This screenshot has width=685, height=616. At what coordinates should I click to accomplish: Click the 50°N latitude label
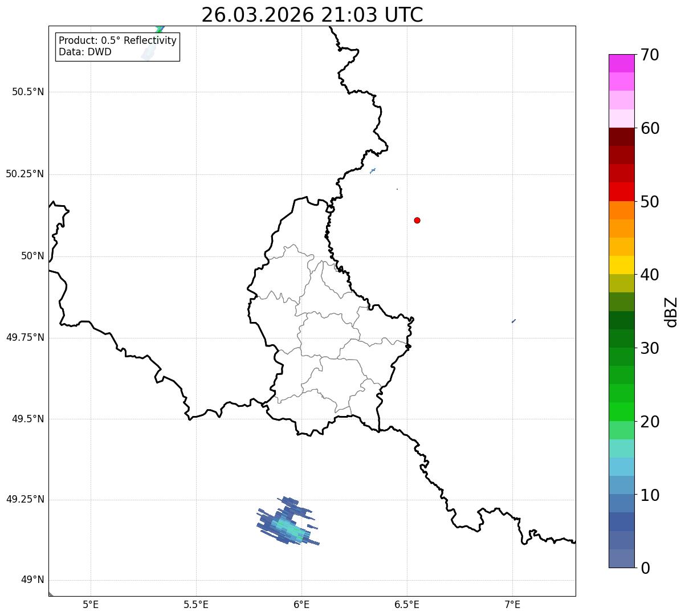coord(32,256)
